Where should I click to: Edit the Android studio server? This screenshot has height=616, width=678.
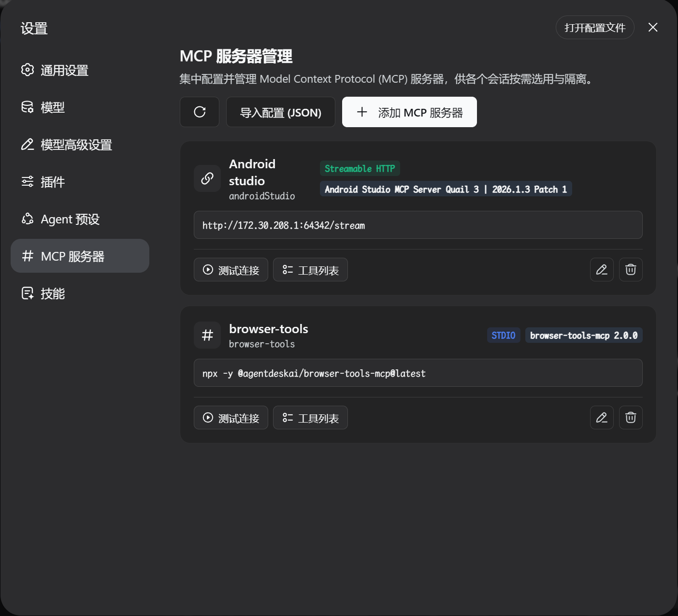[x=602, y=270]
